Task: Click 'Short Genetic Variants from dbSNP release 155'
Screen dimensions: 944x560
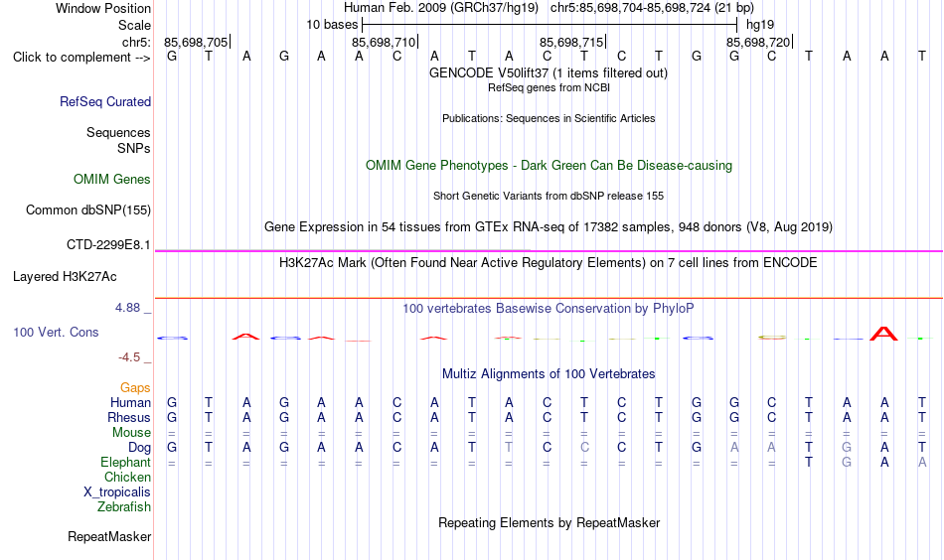Action: [x=549, y=196]
